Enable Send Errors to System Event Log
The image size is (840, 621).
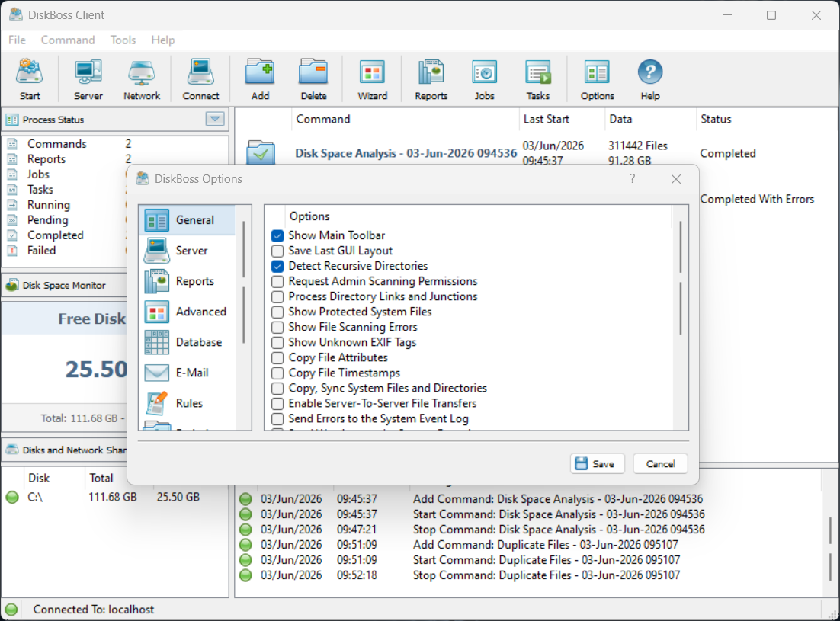(x=277, y=418)
